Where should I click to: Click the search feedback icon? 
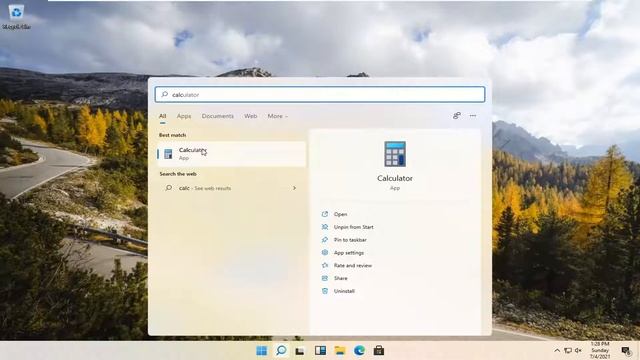pyautogui.click(x=457, y=116)
